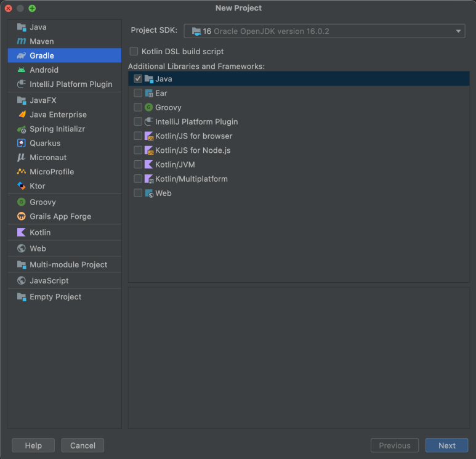Click the Help button
The height and width of the screenshot is (459, 476).
coord(33,445)
